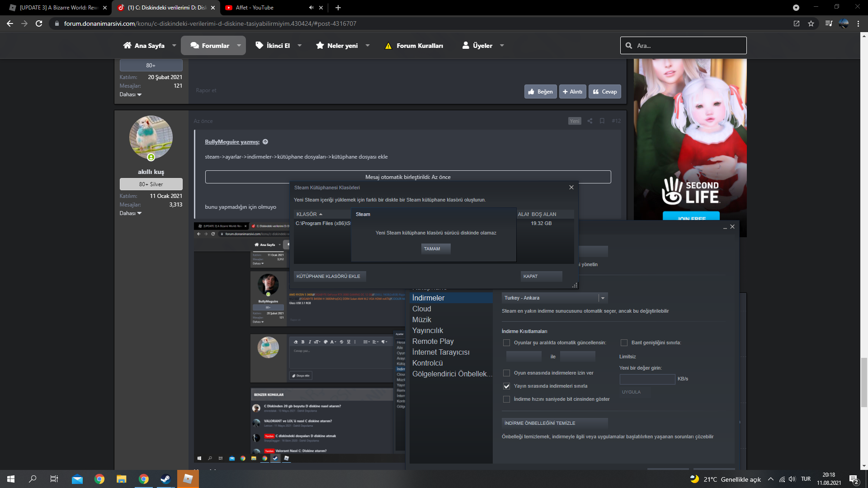Expand Üyeler dropdown arrow
868x488 pixels.
coord(502,46)
